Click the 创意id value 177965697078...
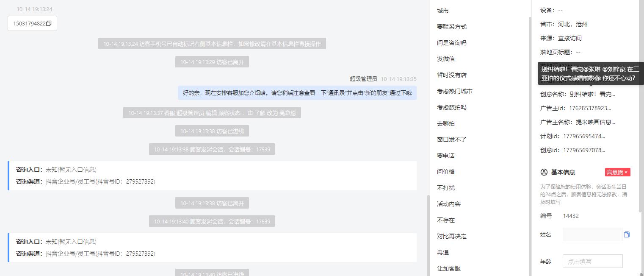644x276 pixels. pyautogui.click(x=584, y=150)
